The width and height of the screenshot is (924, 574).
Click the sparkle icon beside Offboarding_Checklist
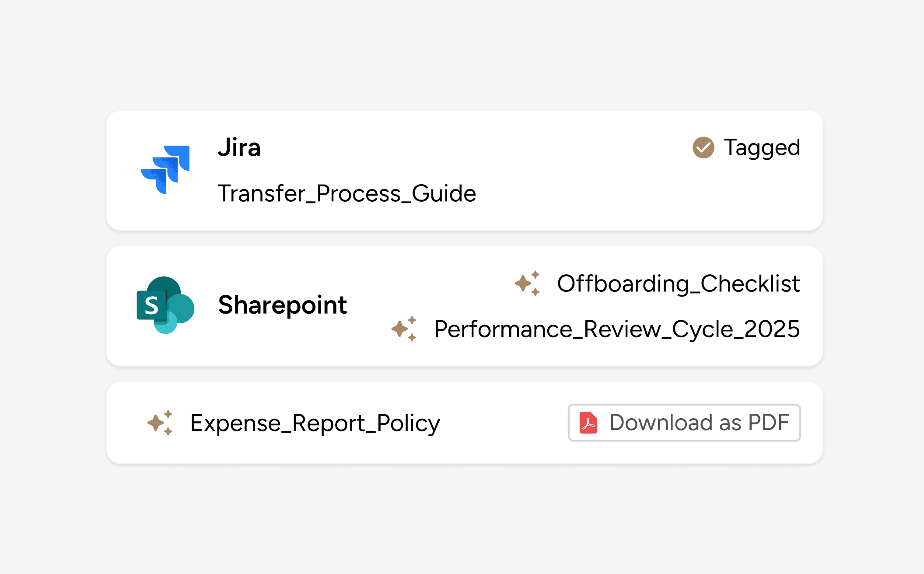pos(527,283)
